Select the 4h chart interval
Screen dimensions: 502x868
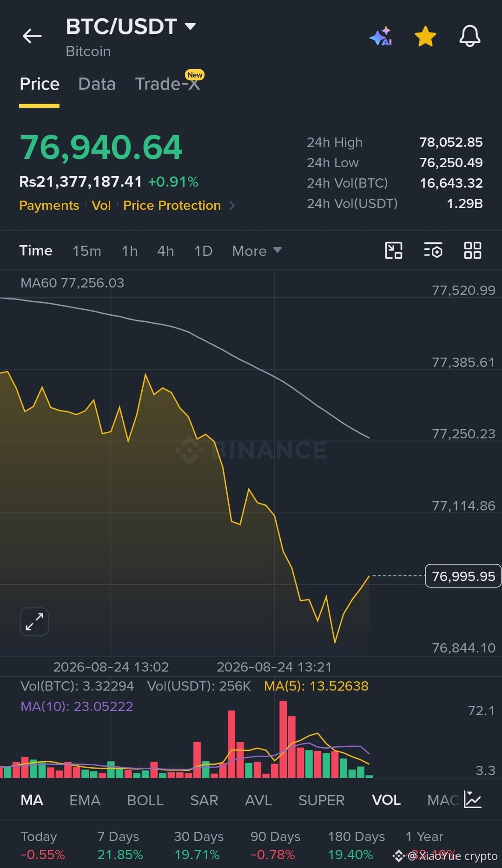[x=165, y=251]
